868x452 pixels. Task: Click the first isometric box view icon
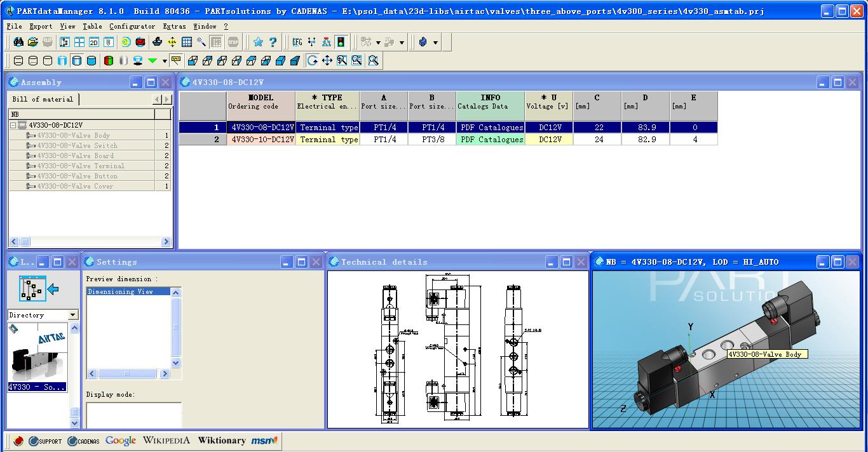coord(193,60)
